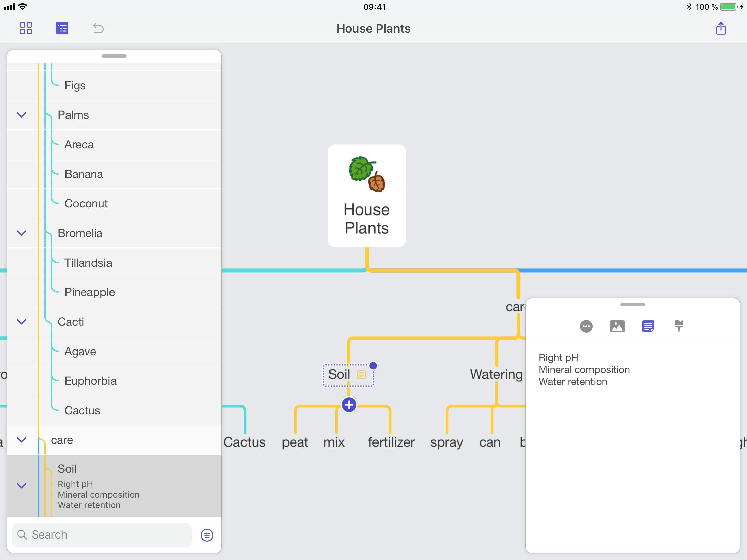
Task: Click the Mineral composition note item
Action: pyautogui.click(x=585, y=370)
